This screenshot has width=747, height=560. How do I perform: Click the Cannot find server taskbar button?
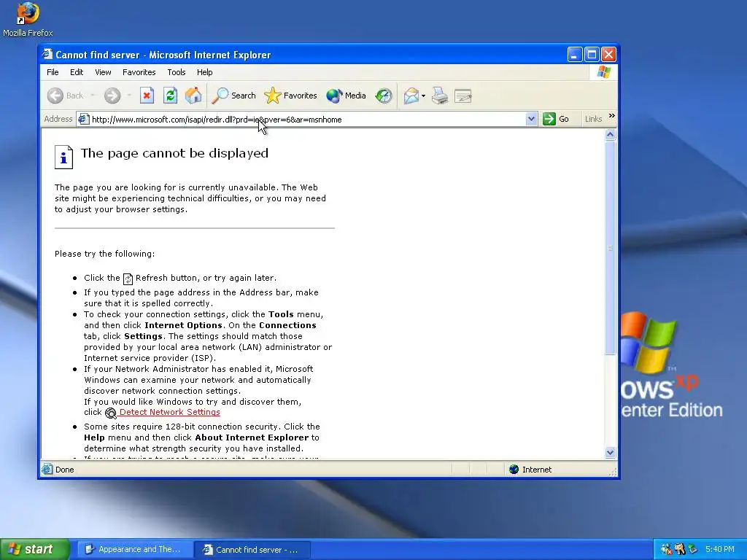[252, 550]
